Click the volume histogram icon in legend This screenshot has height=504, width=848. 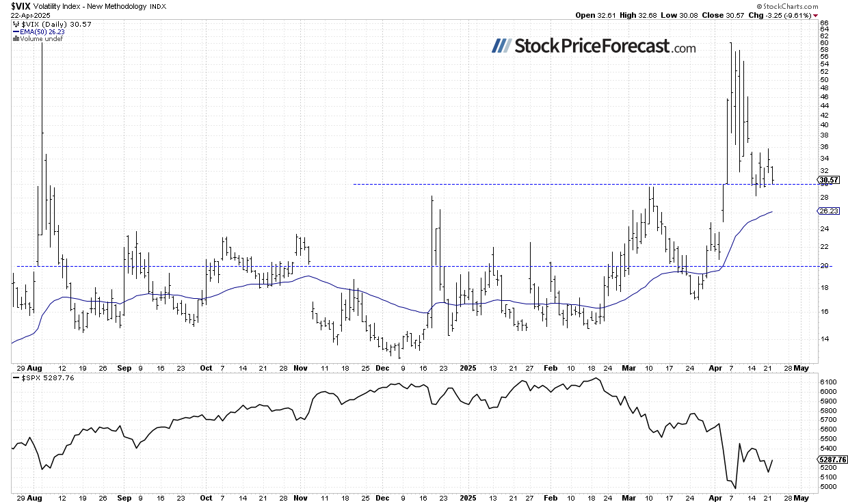tap(15, 38)
